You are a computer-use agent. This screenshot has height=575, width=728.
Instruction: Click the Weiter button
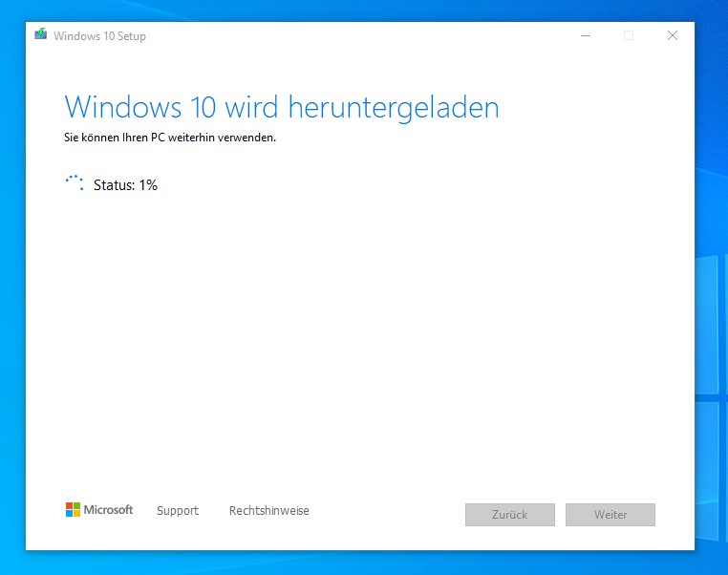click(x=610, y=515)
